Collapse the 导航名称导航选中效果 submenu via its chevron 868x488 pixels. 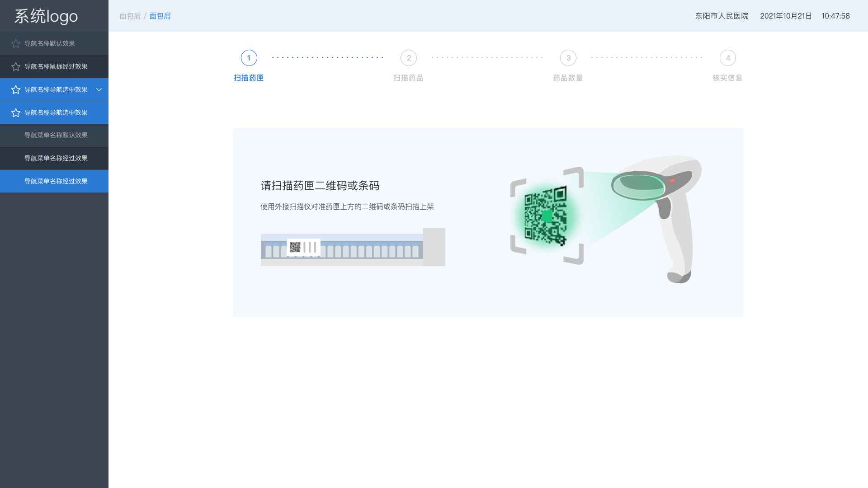click(x=99, y=89)
